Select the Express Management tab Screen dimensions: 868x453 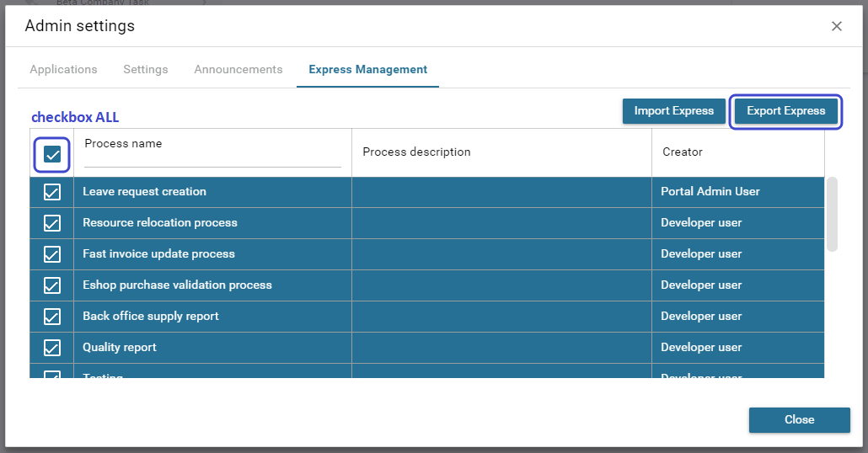(367, 69)
